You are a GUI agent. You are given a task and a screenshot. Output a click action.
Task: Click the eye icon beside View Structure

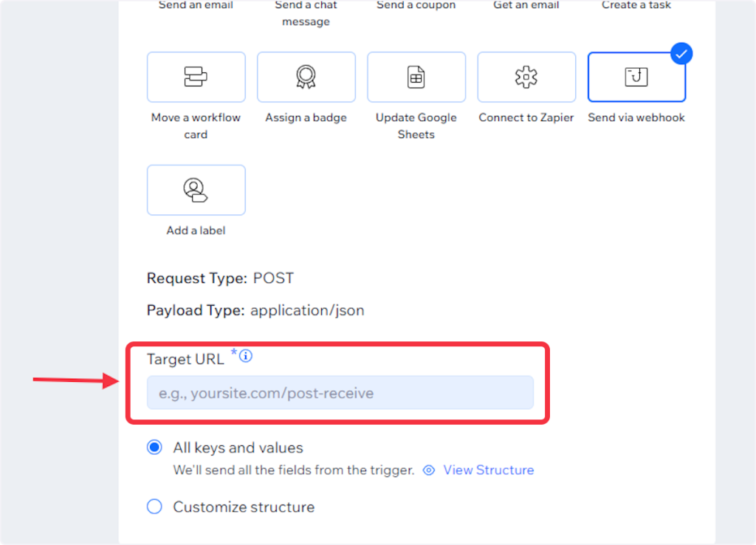coord(429,470)
